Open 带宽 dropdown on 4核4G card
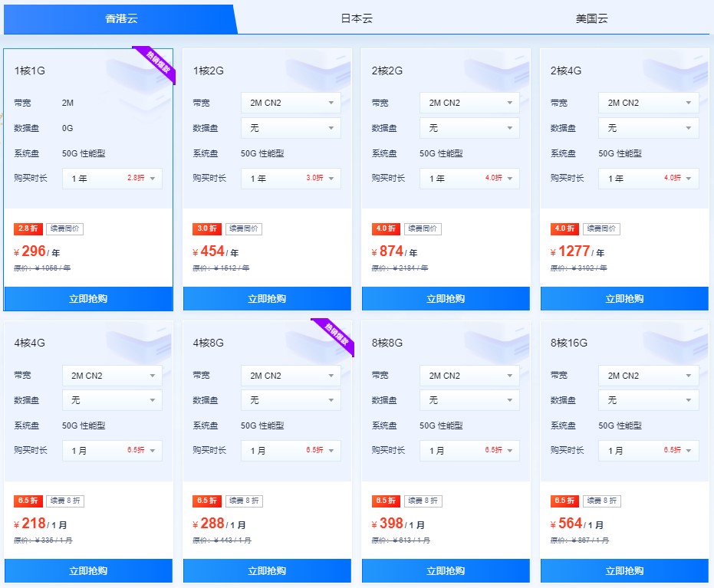Viewport: 714px width, 588px height. (x=112, y=376)
